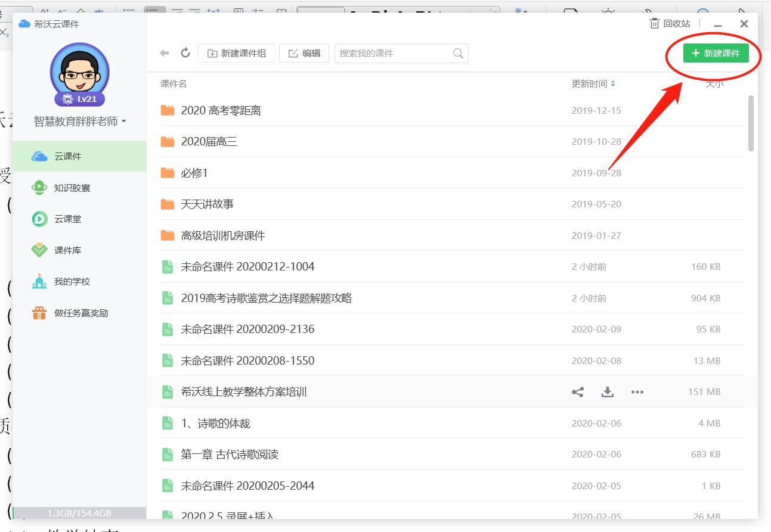Open the 智慧教育胖胖老师 account dropdown
This screenshot has width=771, height=532.
tap(79, 121)
